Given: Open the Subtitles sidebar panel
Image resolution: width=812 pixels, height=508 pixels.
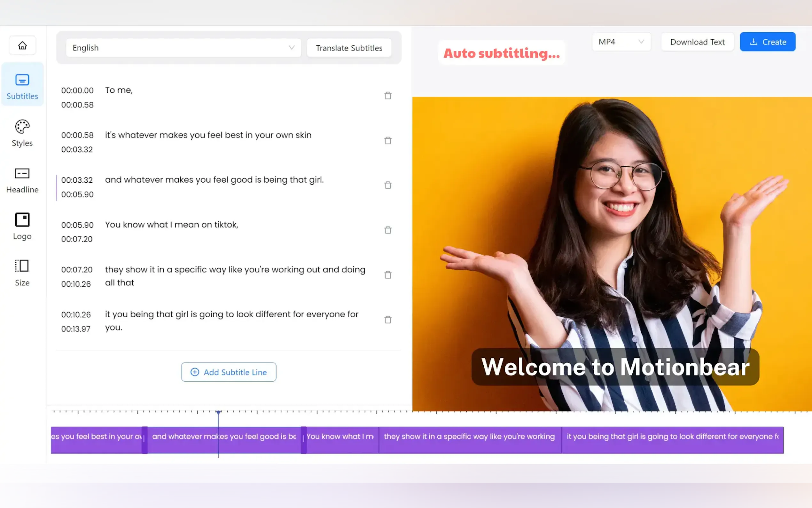Looking at the screenshot, I should [22, 86].
